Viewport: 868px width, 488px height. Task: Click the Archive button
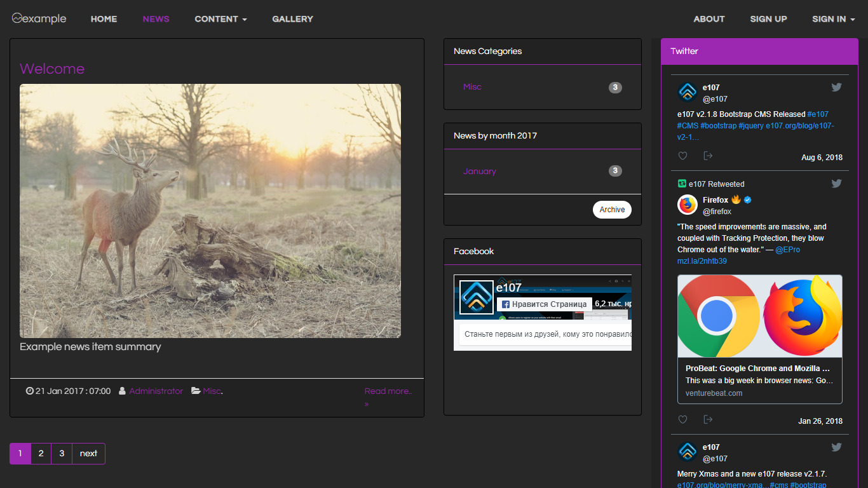[612, 210]
